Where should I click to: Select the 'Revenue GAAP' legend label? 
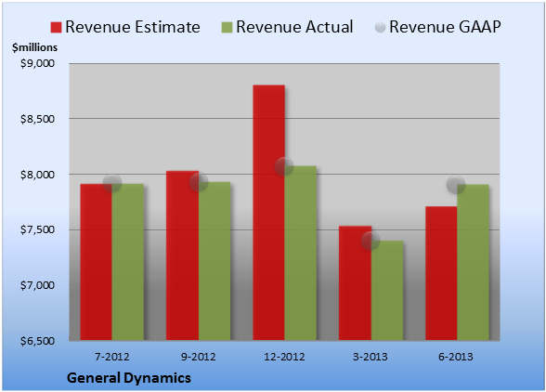(445, 27)
